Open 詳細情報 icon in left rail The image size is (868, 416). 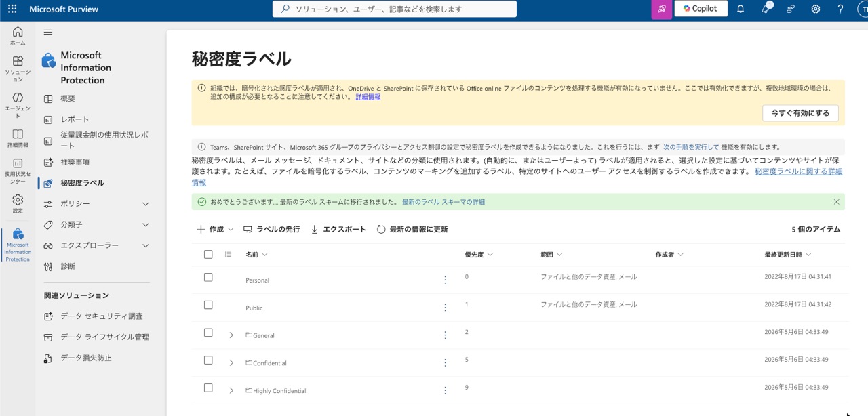click(x=18, y=138)
